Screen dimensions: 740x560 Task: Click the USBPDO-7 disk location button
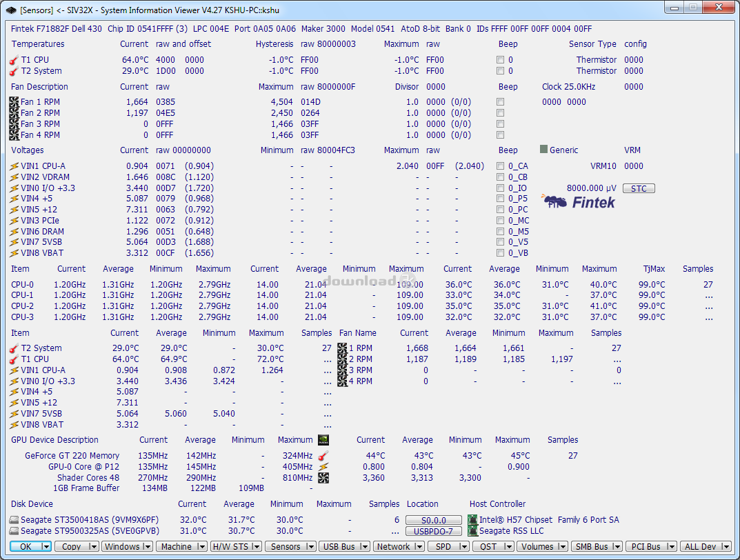coord(434,531)
